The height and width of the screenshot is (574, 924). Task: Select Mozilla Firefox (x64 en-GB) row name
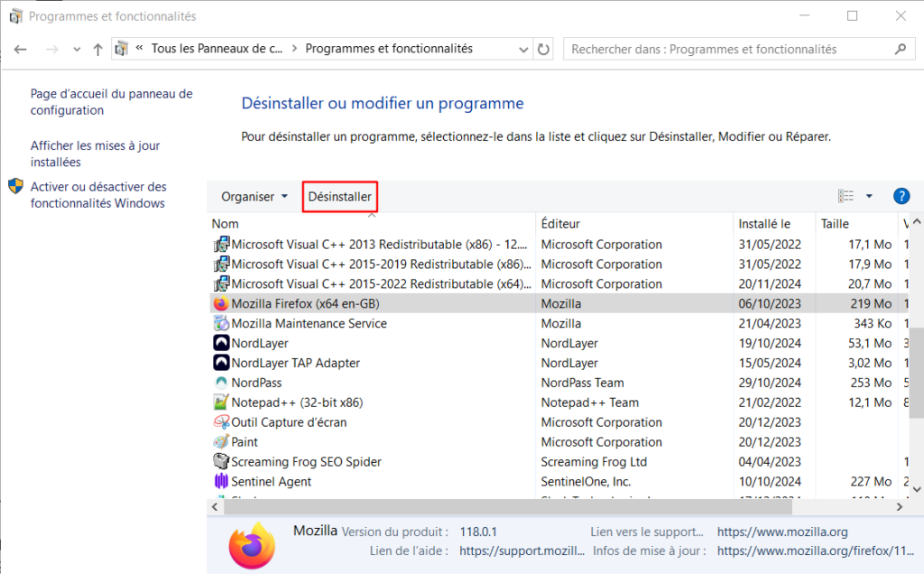[305, 303]
